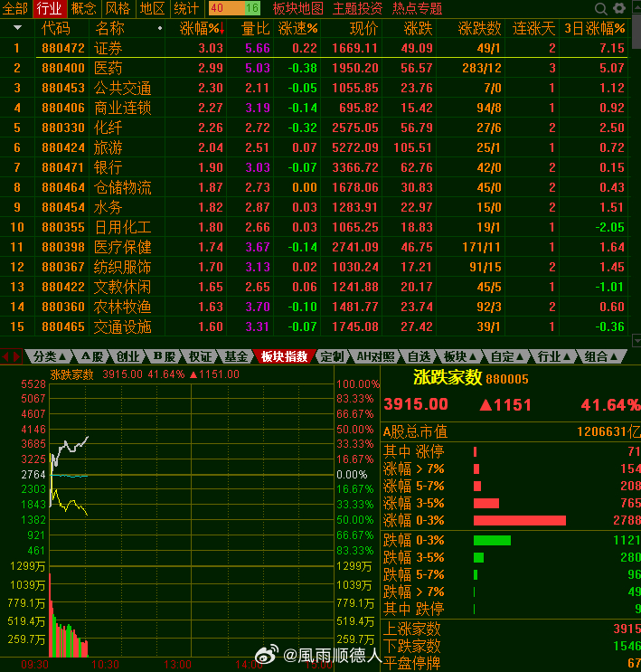The image size is (641, 672).
Task: Select the 文教休闲 row
Action: pyautogui.click(x=315, y=287)
